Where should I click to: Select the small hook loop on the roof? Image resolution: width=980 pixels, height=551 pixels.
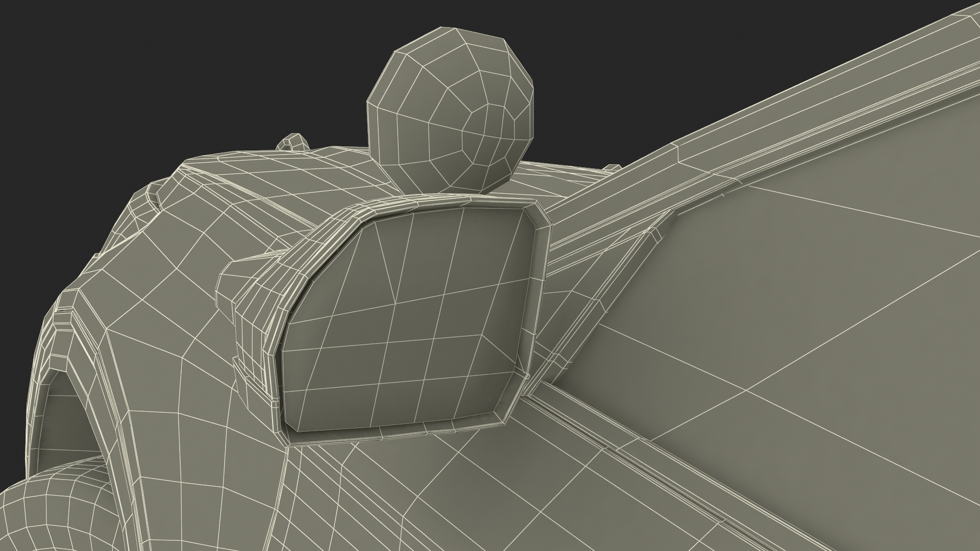coord(292,142)
